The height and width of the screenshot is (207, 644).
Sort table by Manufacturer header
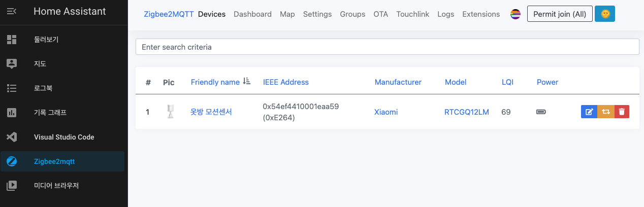click(x=398, y=82)
